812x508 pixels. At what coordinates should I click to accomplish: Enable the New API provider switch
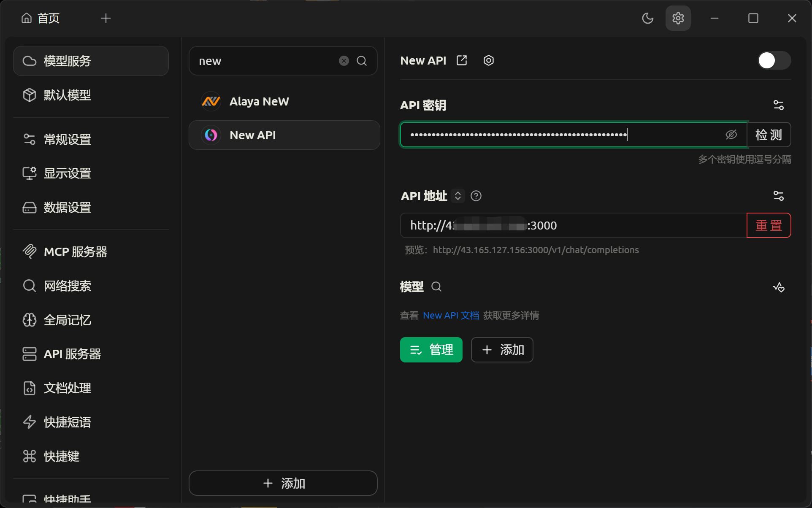click(773, 60)
